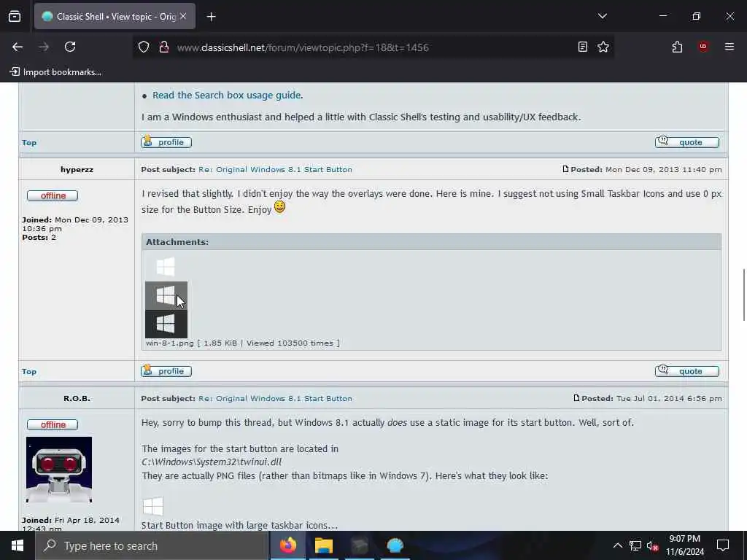Click the start button image in R.O.B.'s post
747x560 pixels.
pos(153,506)
